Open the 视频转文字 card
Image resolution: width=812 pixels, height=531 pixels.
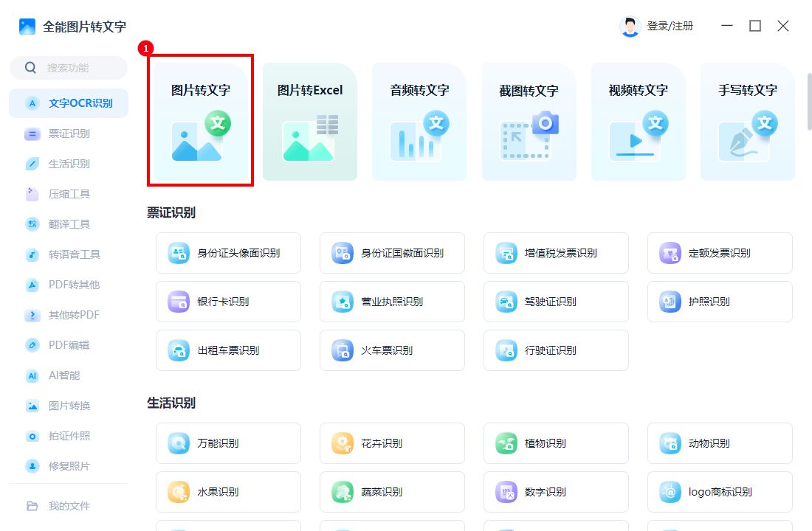(x=638, y=122)
